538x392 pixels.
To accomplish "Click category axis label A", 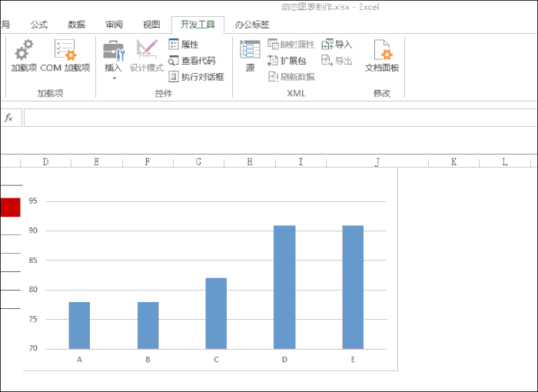I will pyautogui.click(x=79, y=360).
